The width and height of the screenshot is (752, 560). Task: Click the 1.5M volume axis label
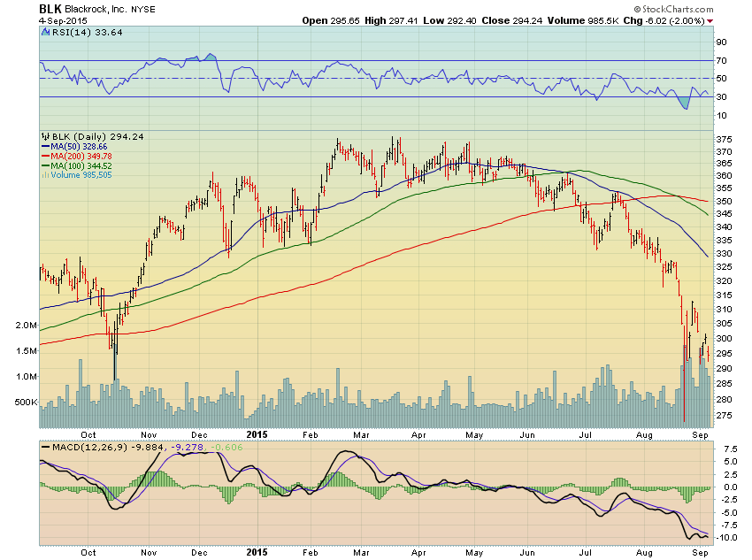pyautogui.click(x=26, y=351)
